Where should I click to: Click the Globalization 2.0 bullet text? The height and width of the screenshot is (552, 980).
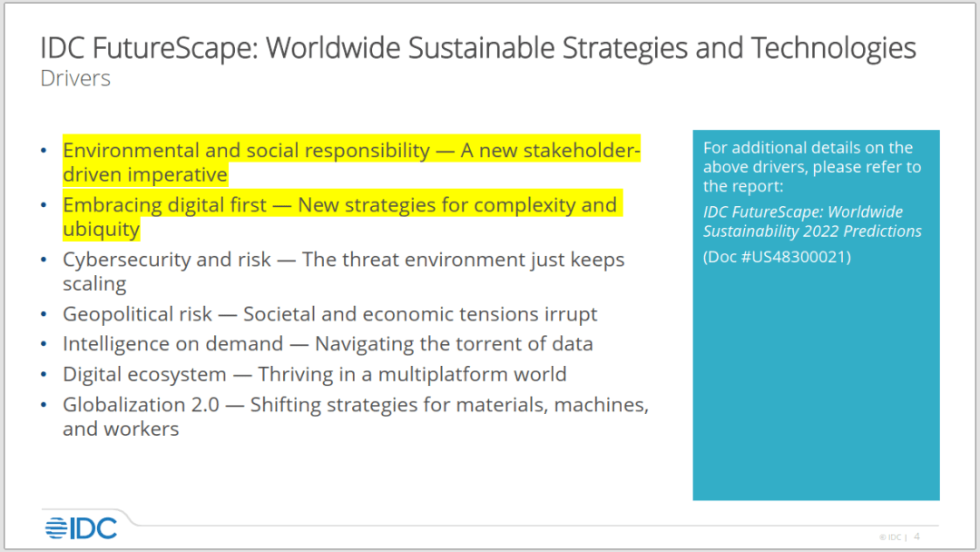pos(356,417)
